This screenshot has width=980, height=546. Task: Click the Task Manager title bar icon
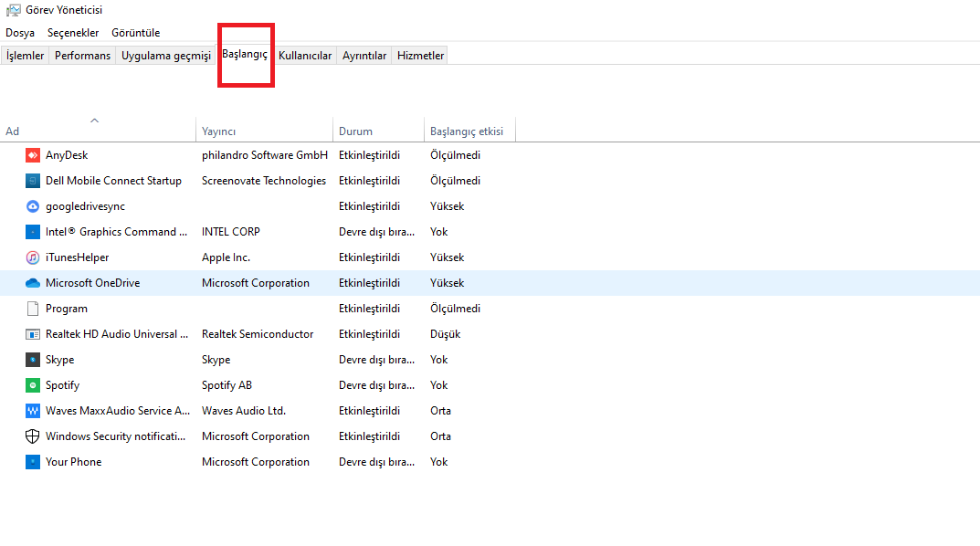[13, 10]
